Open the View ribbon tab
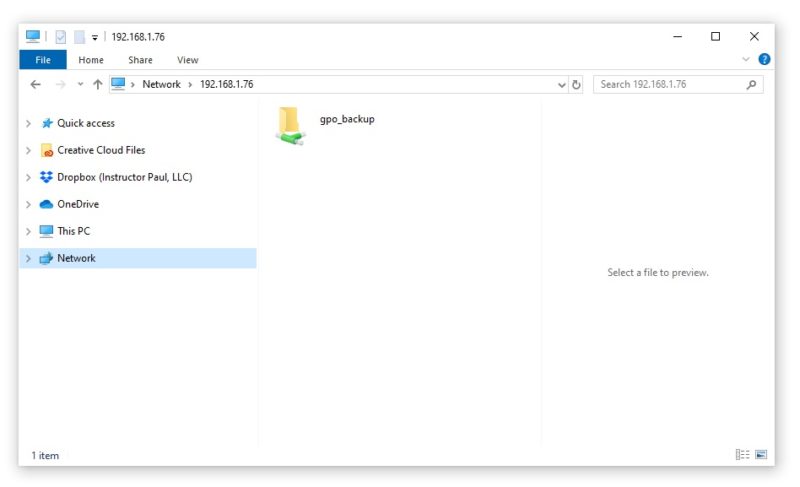800x487 pixels. (187, 60)
